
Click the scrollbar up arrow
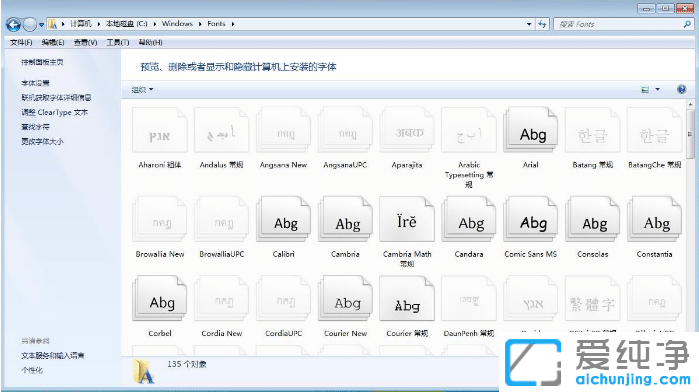(x=690, y=104)
